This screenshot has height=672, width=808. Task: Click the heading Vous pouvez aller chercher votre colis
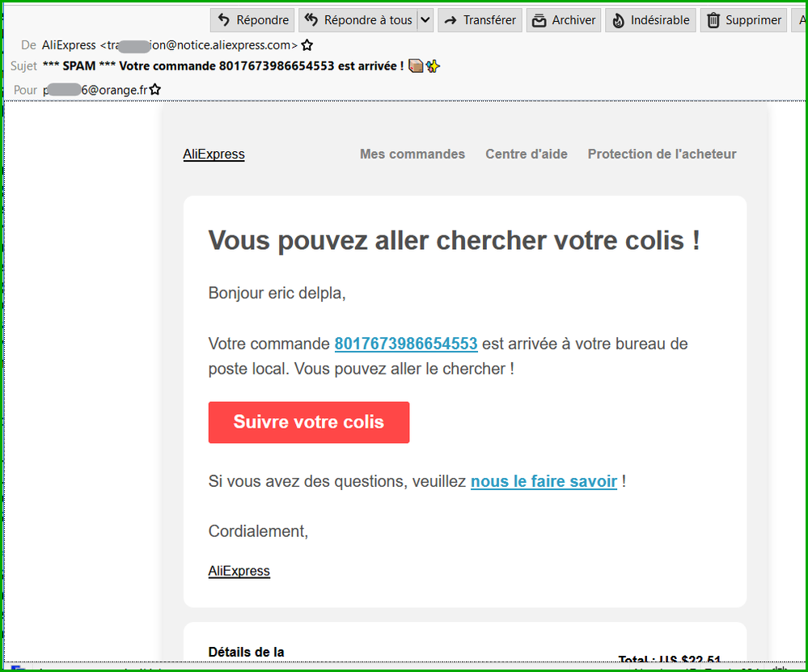[x=454, y=240]
